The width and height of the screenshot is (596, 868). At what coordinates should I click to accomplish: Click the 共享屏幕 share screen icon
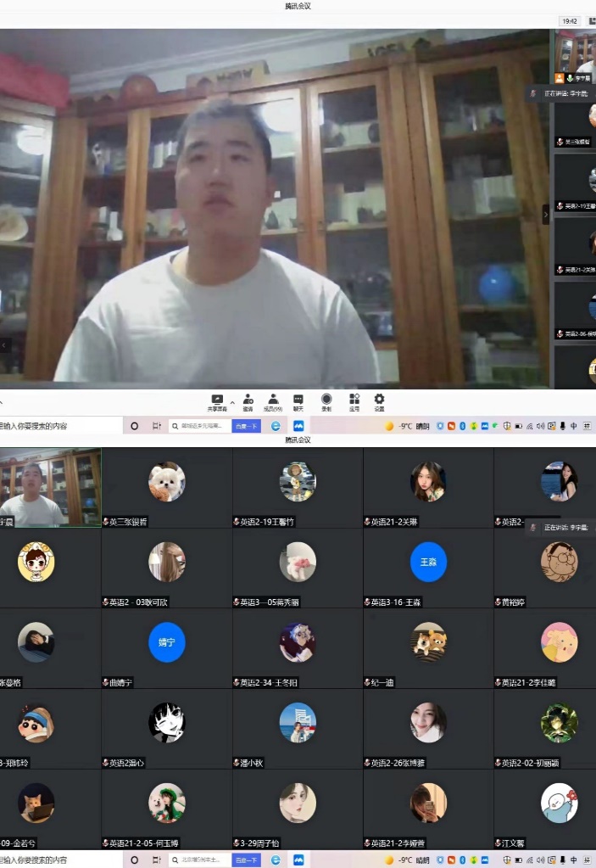(217, 399)
